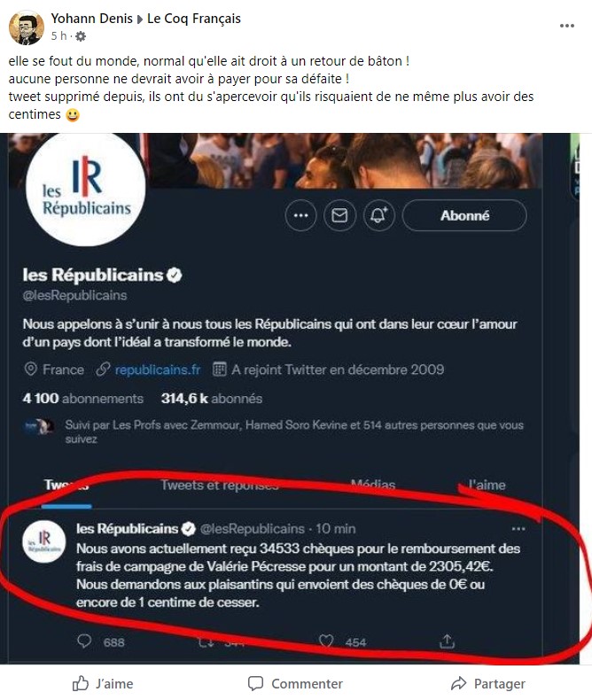Click the tweet share upload icon
This screenshot has height=700, width=592.
[447, 642]
